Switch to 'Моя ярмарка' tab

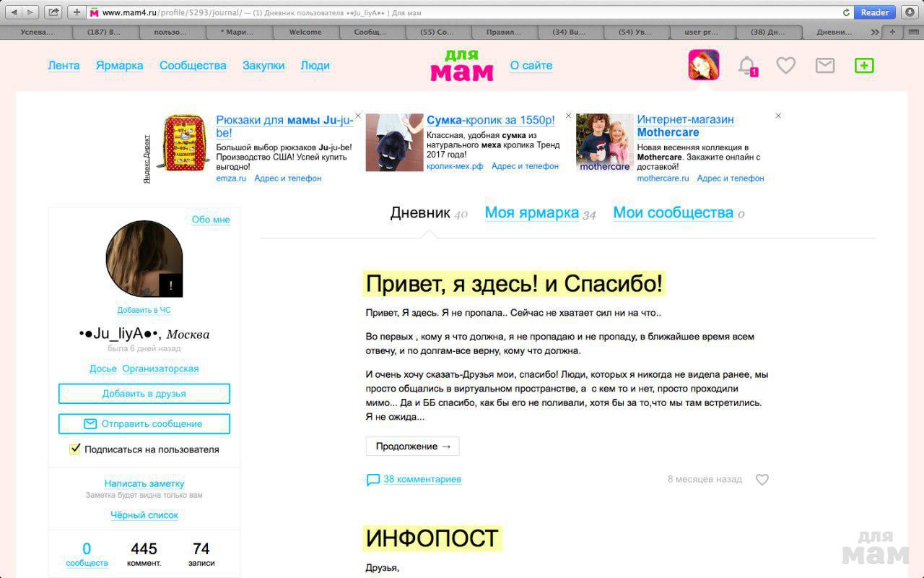click(x=531, y=213)
